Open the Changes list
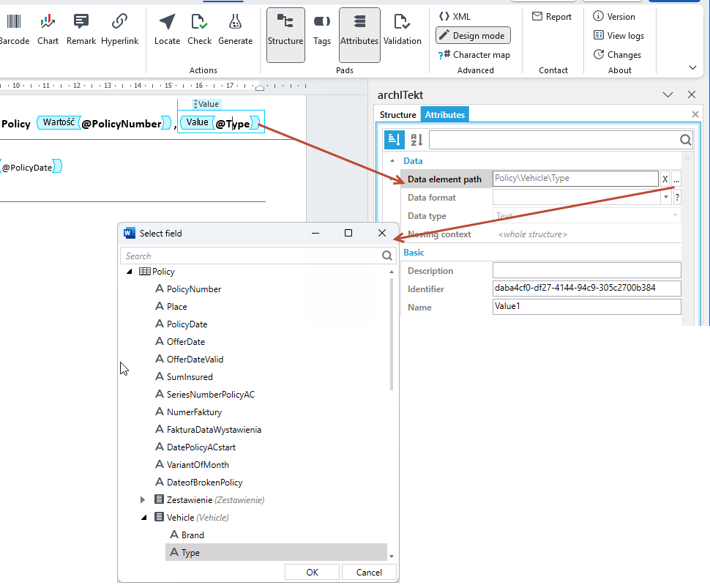 [617, 55]
